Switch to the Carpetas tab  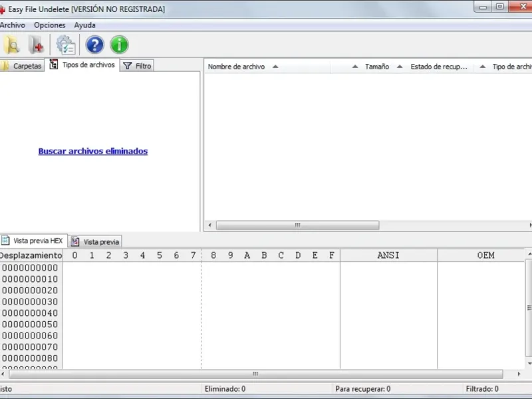pyautogui.click(x=22, y=66)
